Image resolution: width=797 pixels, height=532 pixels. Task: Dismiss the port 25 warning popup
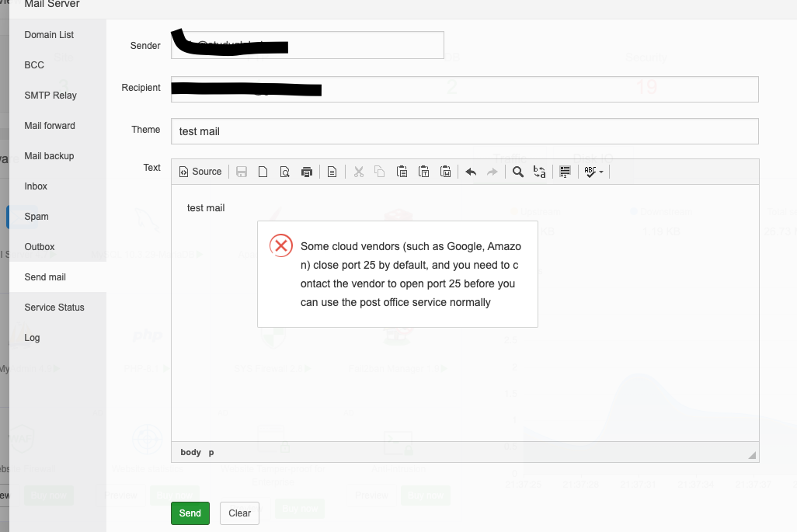280,245
